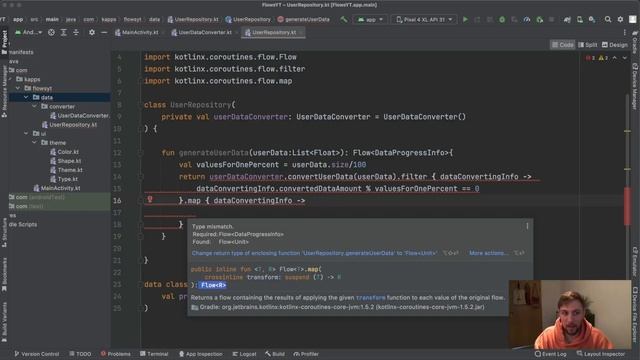
Task: Collapse the converter folder
Action: click(x=34, y=106)
